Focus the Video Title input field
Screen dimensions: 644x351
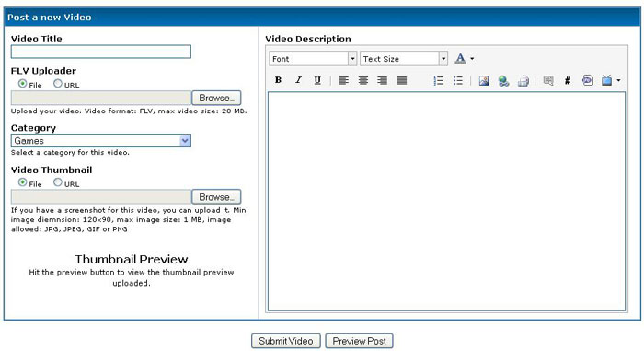click(x=101, y=52)
